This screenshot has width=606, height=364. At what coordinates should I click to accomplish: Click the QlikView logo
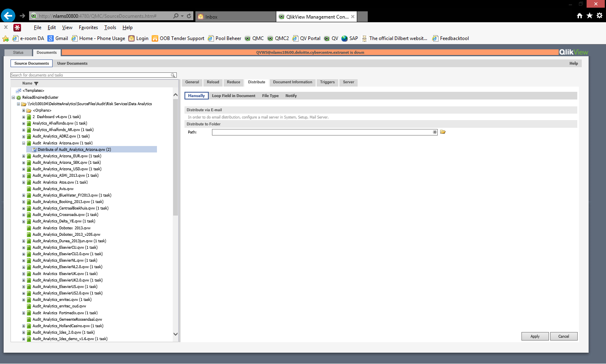pyautogui.click(x=573, y=52)
